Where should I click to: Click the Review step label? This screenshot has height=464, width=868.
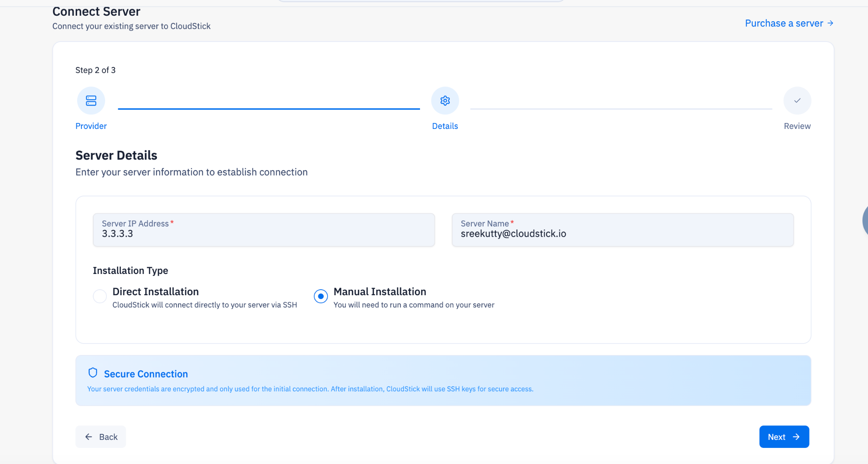[797, 126]
